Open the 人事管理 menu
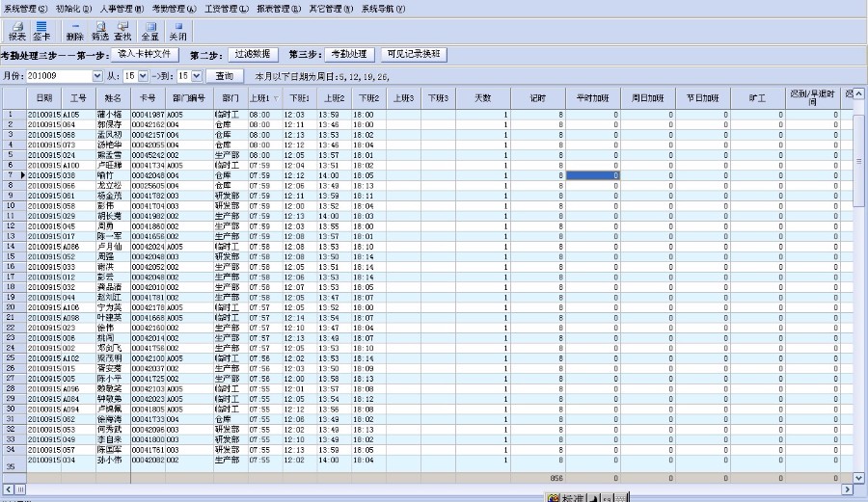Viewport: 868px width, 502px height. [122, 9]
